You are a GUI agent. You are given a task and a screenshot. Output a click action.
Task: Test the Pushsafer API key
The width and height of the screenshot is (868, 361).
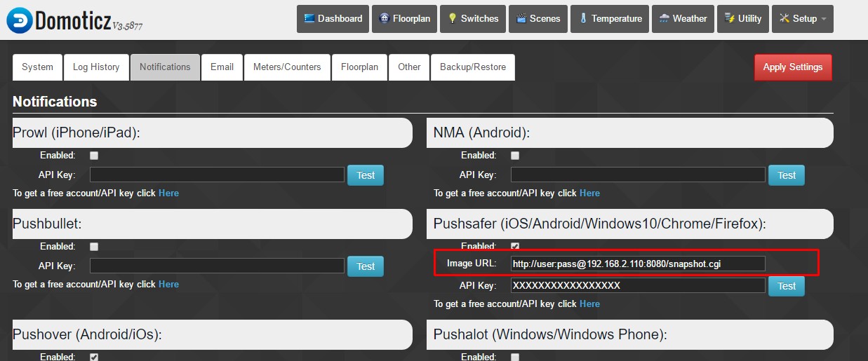pos(787,286)
